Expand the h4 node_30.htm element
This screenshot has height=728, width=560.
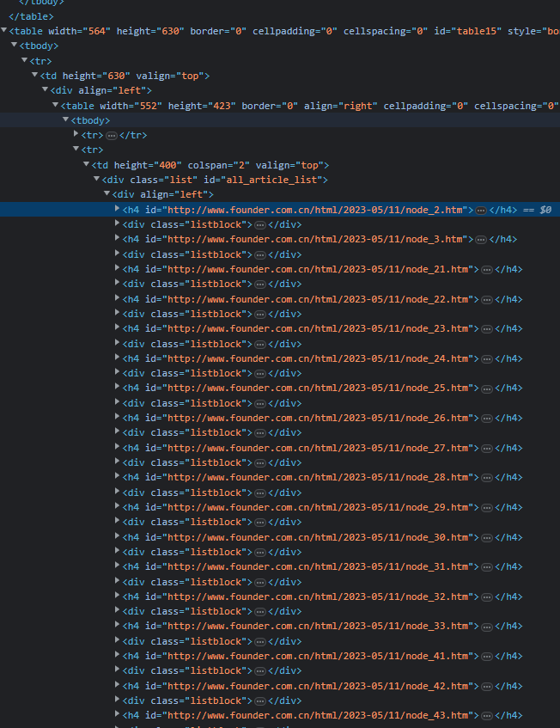(x=118, y=536)
